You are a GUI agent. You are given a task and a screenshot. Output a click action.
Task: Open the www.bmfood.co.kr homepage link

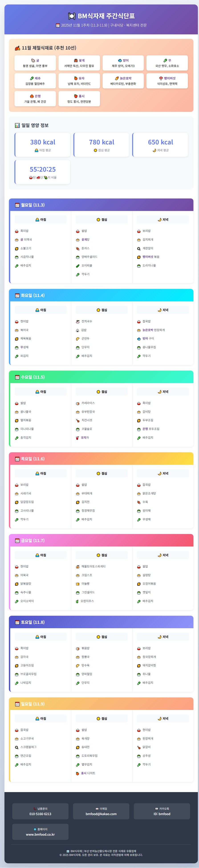(x=40, y=834)
